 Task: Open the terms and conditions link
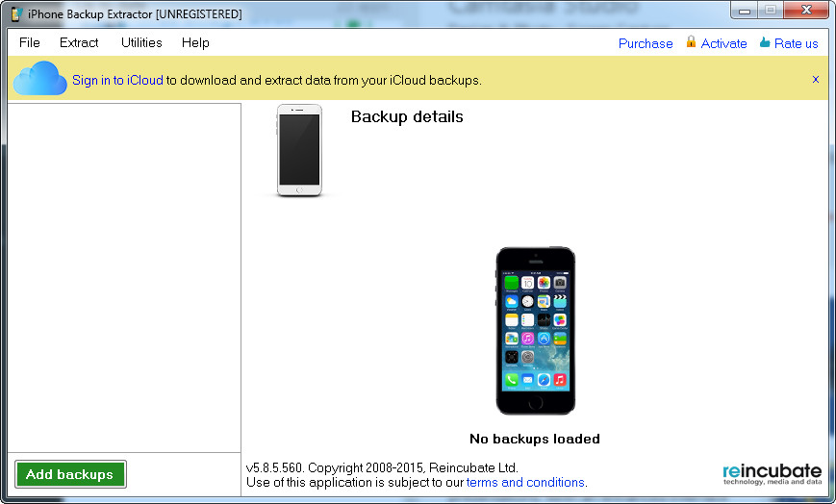tap(525, 482)
